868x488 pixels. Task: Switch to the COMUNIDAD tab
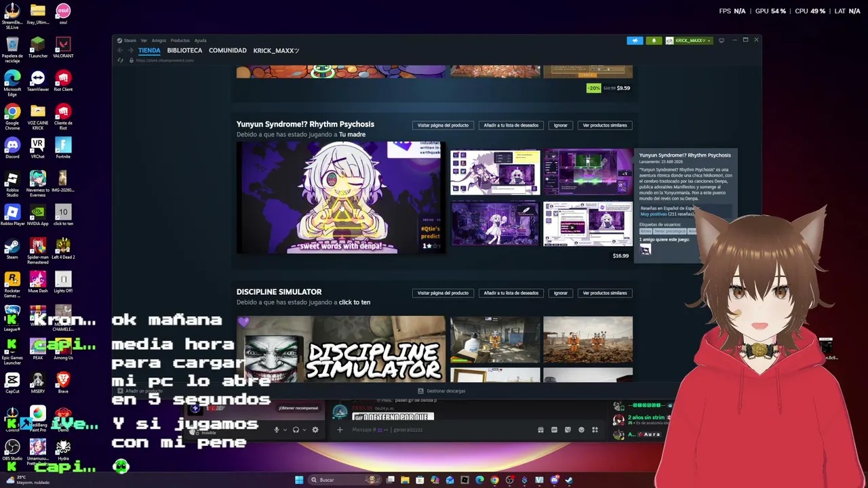(x=228, y=50)
